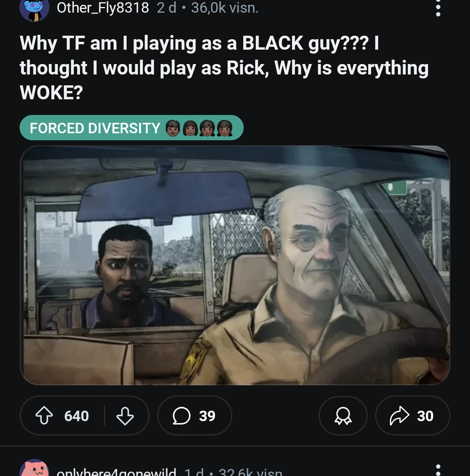
Task: Click the FORCED DIVERSITY flair tag
Action: tap(131, 128)
